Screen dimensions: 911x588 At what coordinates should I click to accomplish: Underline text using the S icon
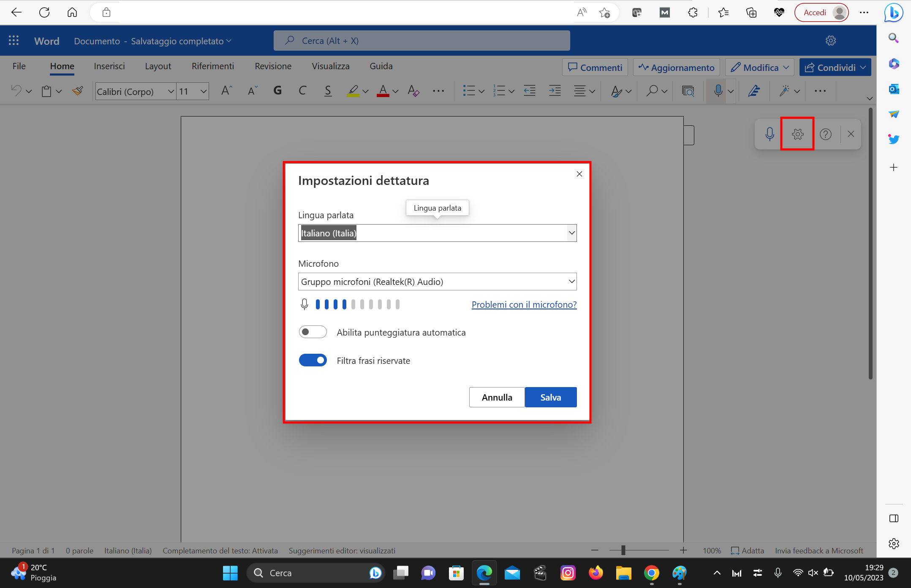click(x=328, y=91)
